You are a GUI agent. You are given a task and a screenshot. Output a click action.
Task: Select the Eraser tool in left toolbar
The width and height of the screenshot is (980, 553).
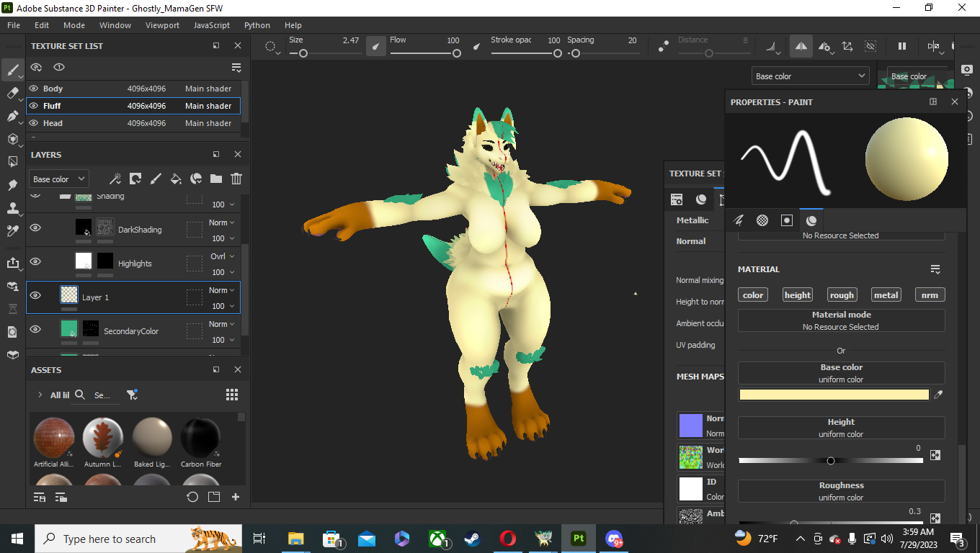click(x=12, y=93)
